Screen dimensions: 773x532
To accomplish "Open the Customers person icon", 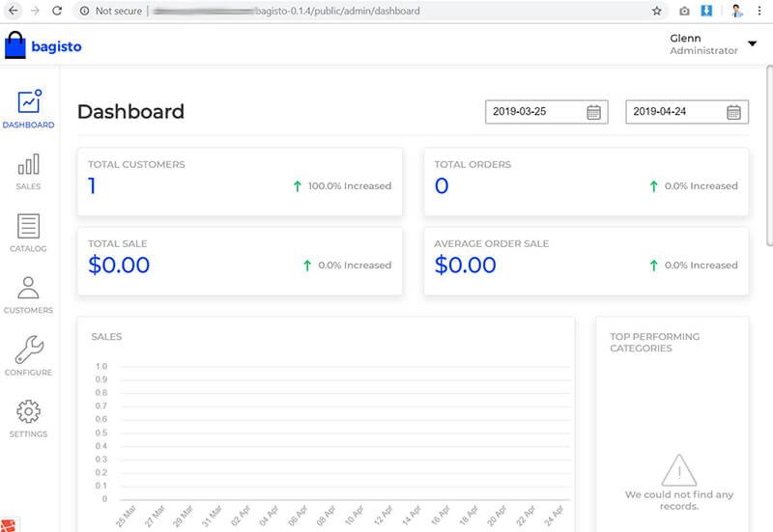I will tap(28, 289).
